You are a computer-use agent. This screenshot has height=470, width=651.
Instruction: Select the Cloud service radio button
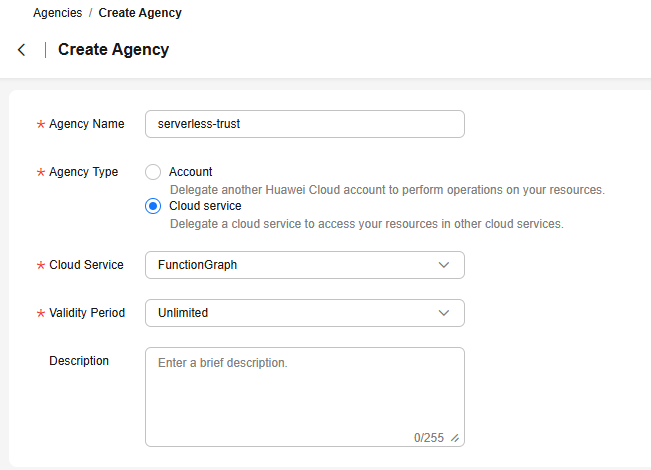(x=153, y=206)
